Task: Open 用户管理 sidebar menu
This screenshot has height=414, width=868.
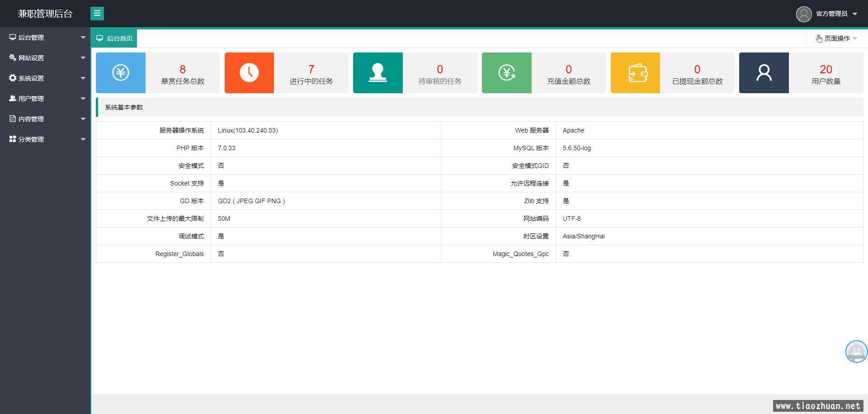Action: click(45, 99)
